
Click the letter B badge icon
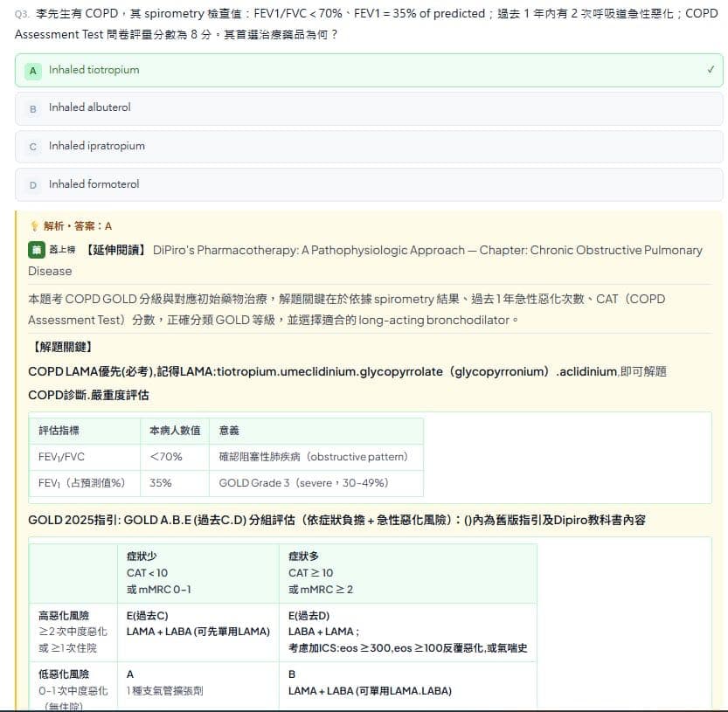33,108
